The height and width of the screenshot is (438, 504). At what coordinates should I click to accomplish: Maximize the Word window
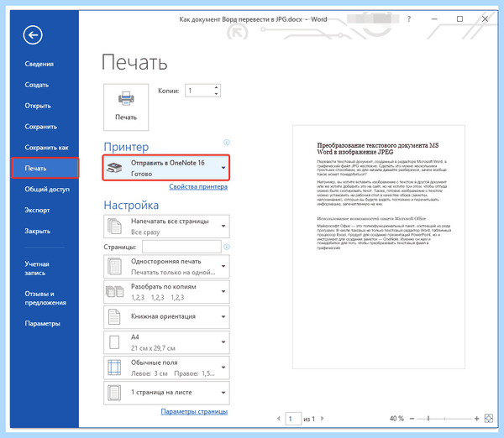(459, 19)
